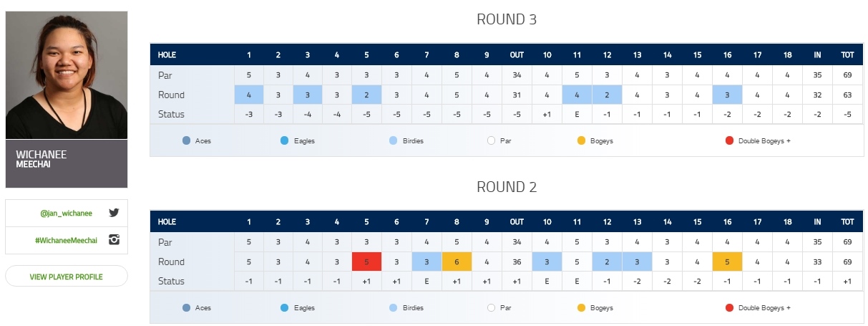Click the Round 3 Aces legend dot
Screen dimensions: 868x326
coord(187,140)
